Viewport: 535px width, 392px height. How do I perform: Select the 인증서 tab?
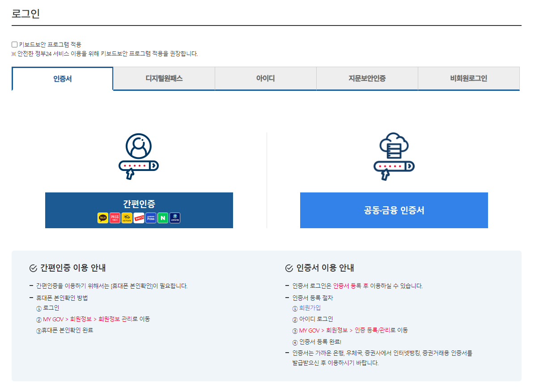coord(63,79)
